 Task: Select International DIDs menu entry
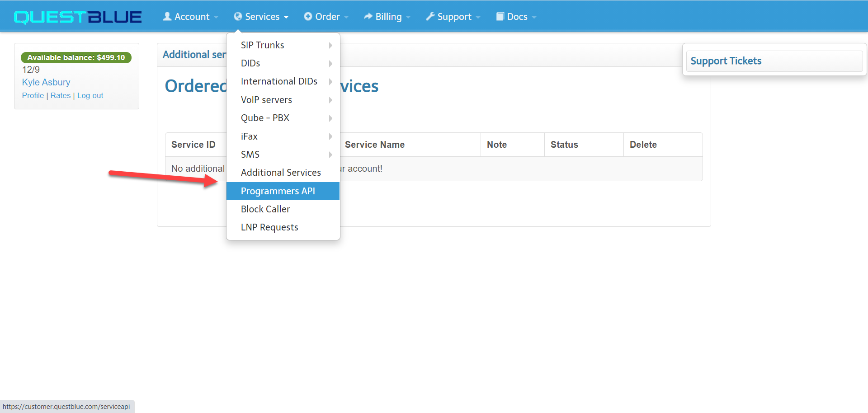tap(283, 82)
